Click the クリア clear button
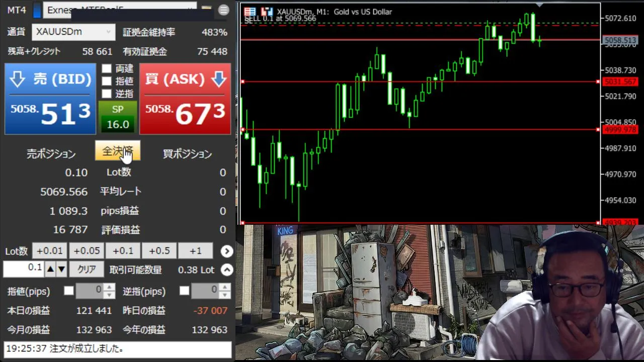The width and height of the screenshot is (644, 362). coord(87,269)
